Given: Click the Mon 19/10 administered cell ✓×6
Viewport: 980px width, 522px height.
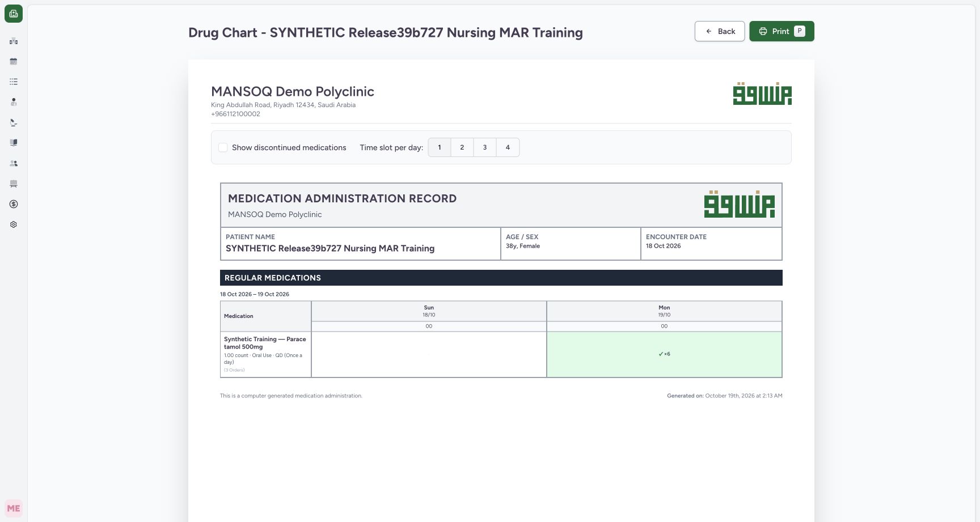Looking at the screenshot, I should [664, 354].
